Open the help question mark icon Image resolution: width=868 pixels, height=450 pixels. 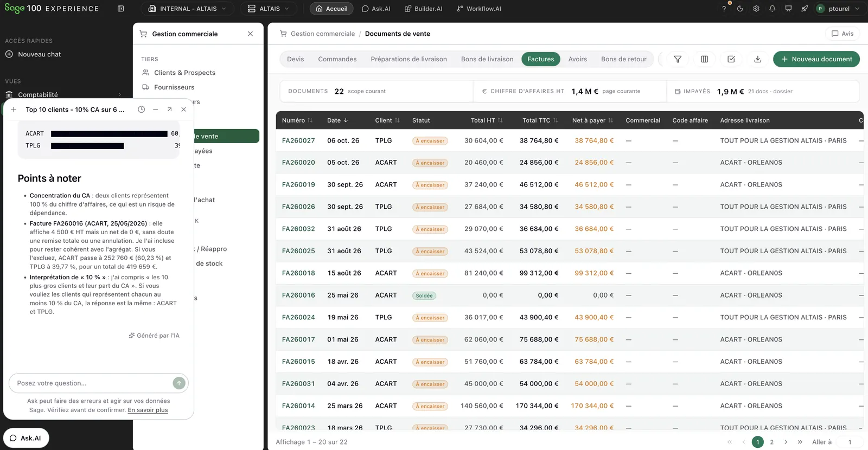(x=724, y=9)
